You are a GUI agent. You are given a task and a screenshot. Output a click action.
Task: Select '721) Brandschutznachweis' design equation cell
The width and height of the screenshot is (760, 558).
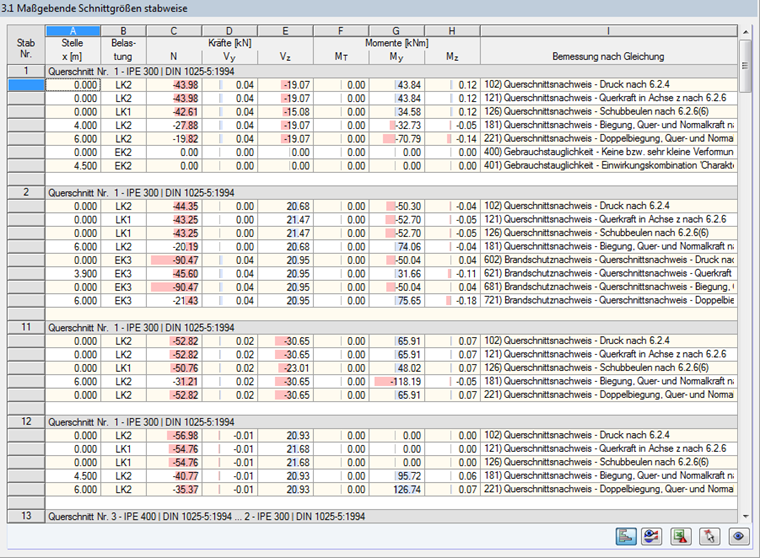pos(609,301)
